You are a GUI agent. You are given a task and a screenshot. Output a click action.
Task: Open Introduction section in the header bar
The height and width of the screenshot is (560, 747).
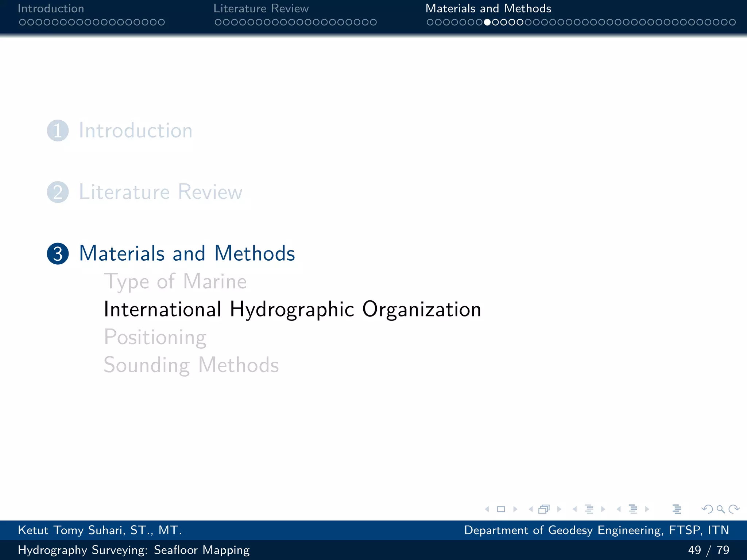[x=51, y=8]
